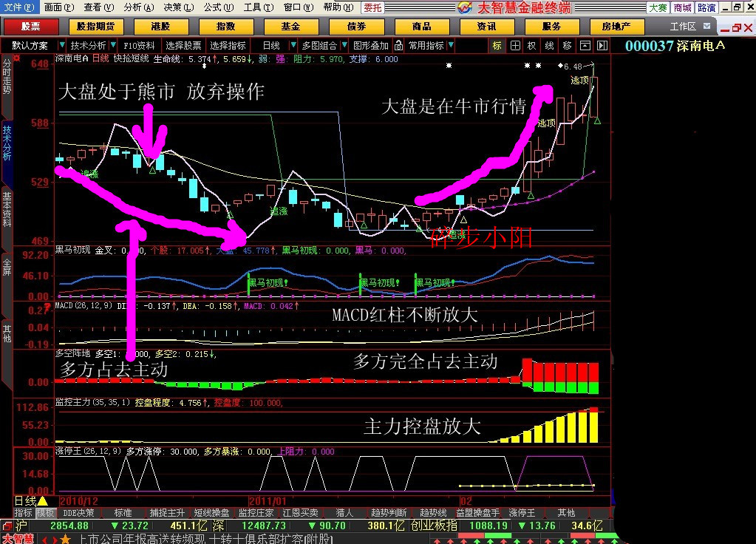
Task: Click the crosshair grid icon
Action: pos(515,45)
